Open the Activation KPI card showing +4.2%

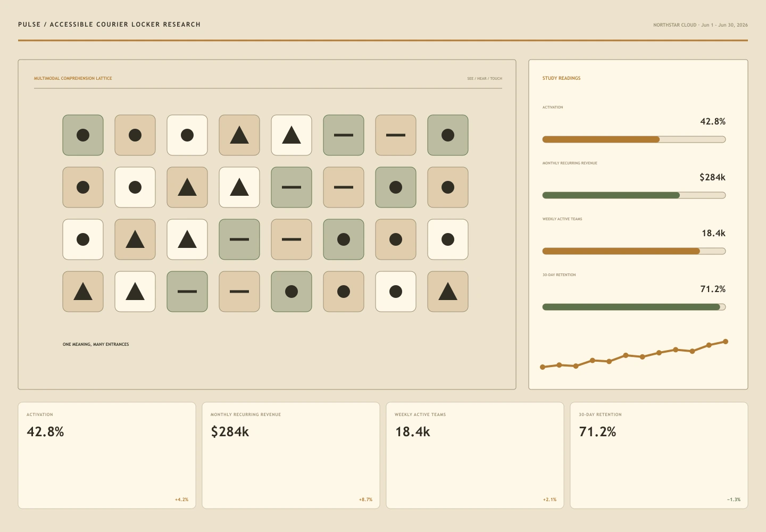[107, 455]
